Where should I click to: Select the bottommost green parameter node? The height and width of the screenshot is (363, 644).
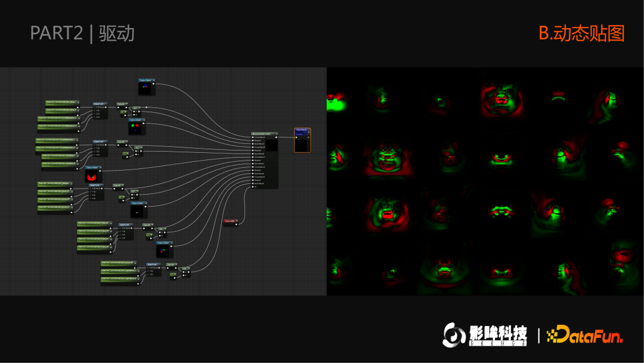pos(120,279)
